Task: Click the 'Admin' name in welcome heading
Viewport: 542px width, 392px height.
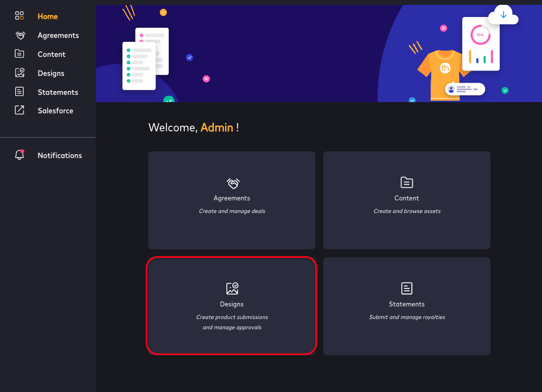Action: pos(217,128)
